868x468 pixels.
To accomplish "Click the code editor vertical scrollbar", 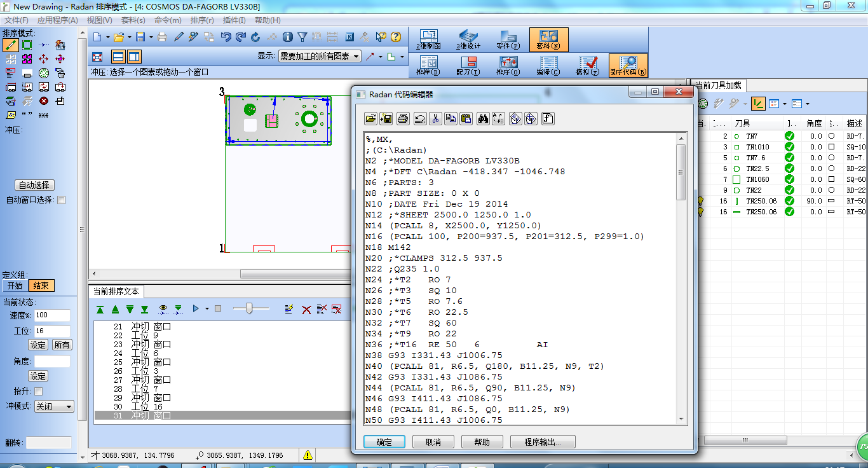I will pyautogui.click(x=681, y=278).
